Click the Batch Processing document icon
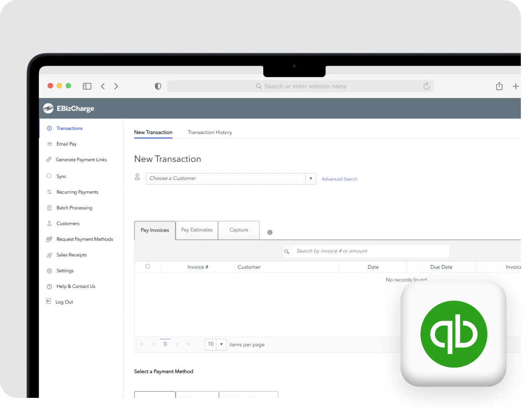 [x=49, y=208]
